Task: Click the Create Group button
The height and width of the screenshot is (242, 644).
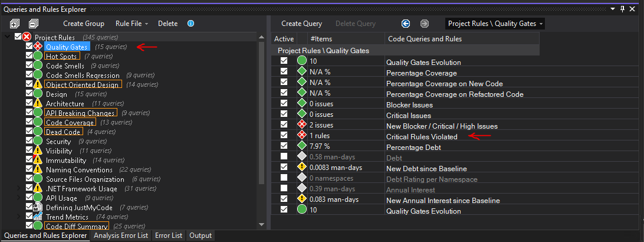Action: pos(84,24)
